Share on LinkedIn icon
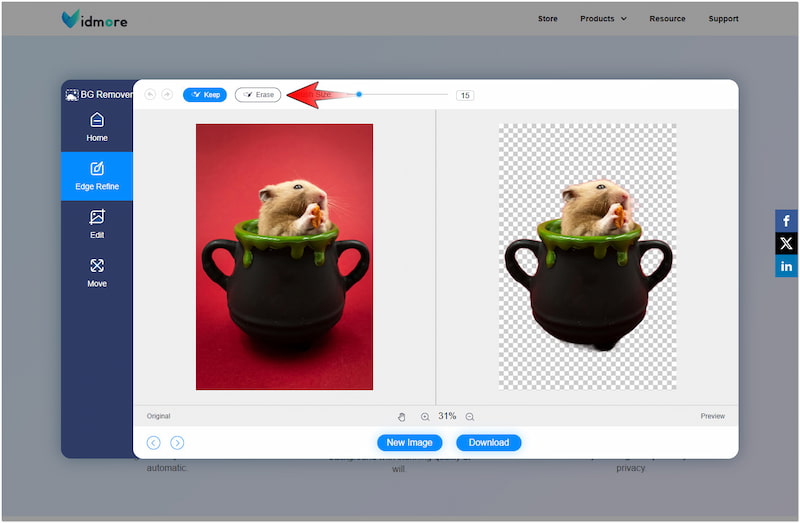 786,266
